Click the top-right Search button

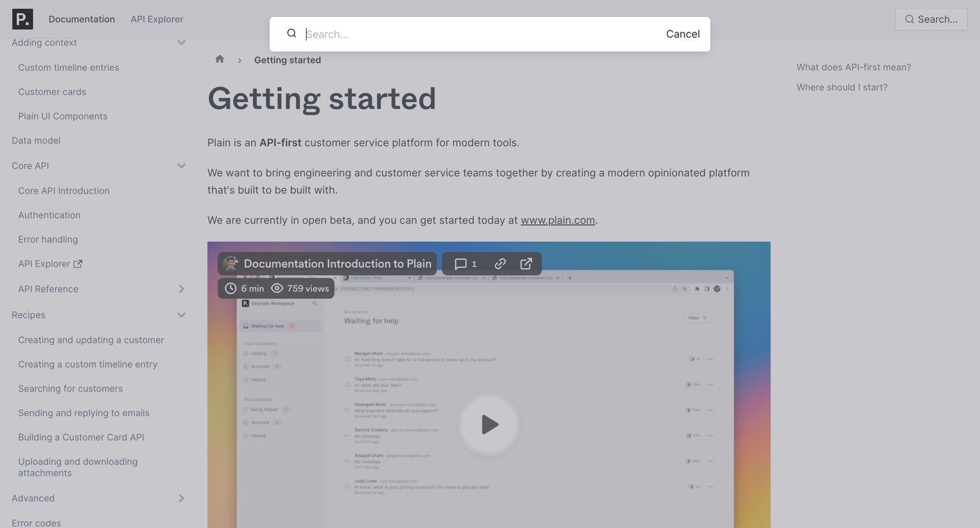pos(931,19)
